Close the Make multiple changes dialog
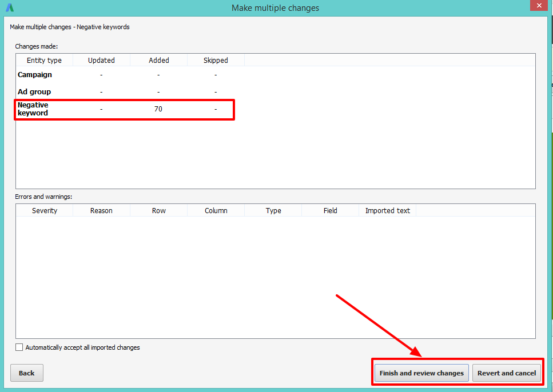This screenshot has height=392, width=553. (x=539, y=5)
